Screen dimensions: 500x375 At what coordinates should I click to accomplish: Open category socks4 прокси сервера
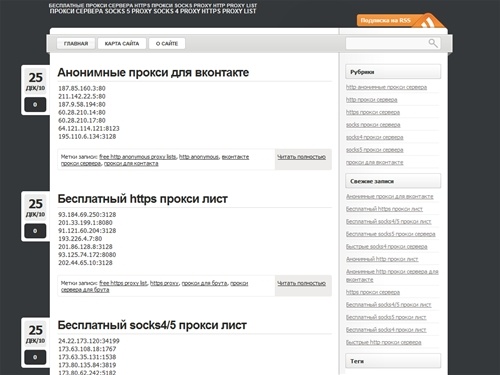pyautogui.click(x=375, y=137)
